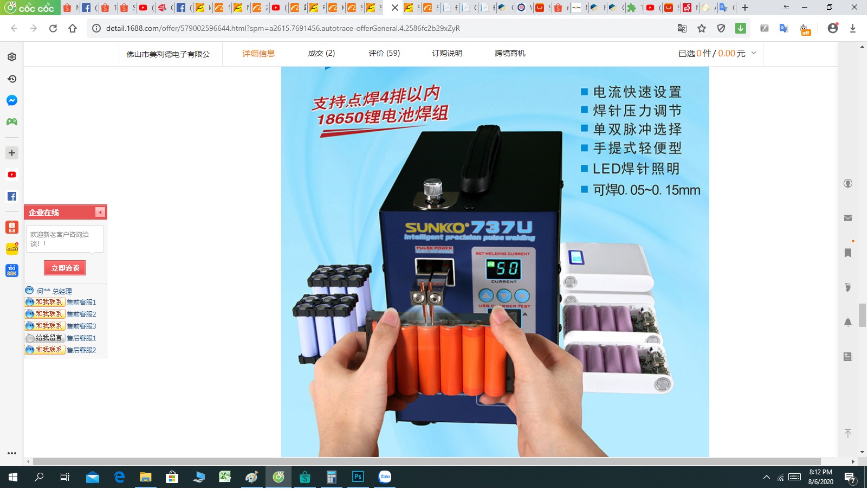Show hidden system tray icons
Screen dimensions: 868x489
[x=766, y=478]
